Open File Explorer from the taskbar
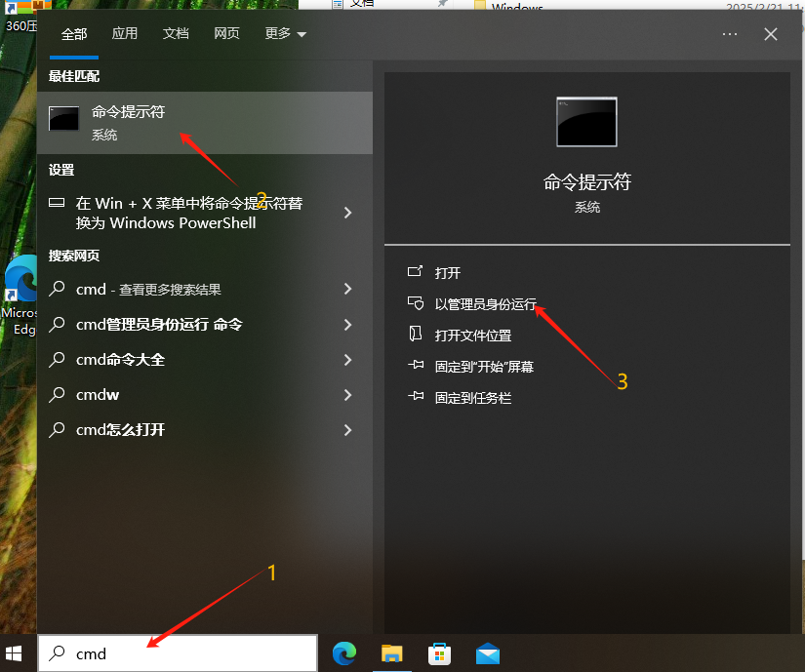 [391, 653]
